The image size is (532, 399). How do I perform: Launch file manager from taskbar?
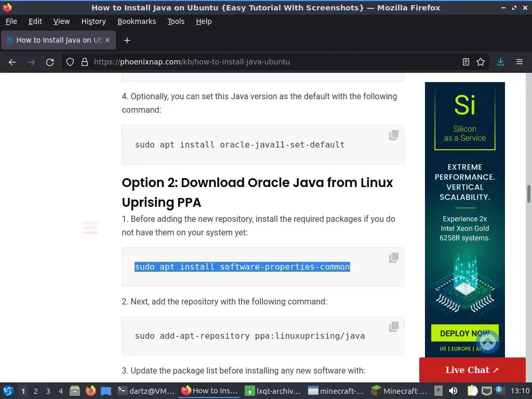click(75, 391)
